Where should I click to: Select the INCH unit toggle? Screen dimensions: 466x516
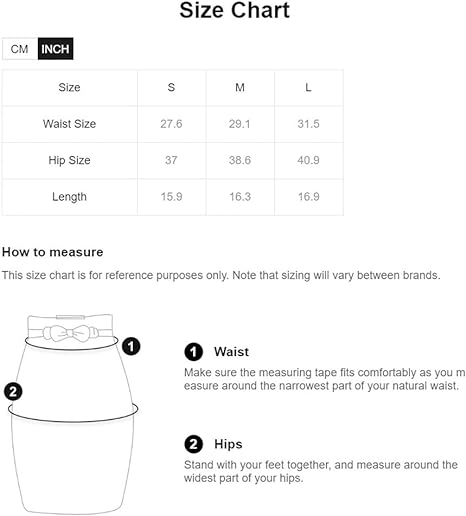pyautogui.click(x=55, y=49)
